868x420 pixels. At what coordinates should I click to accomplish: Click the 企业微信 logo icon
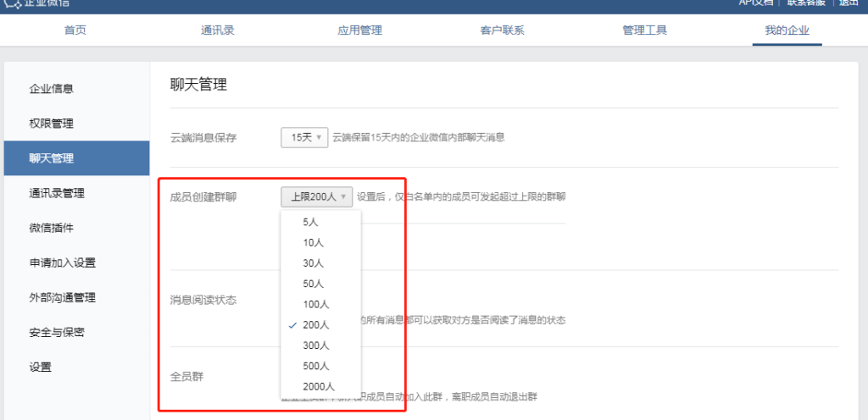12,3
